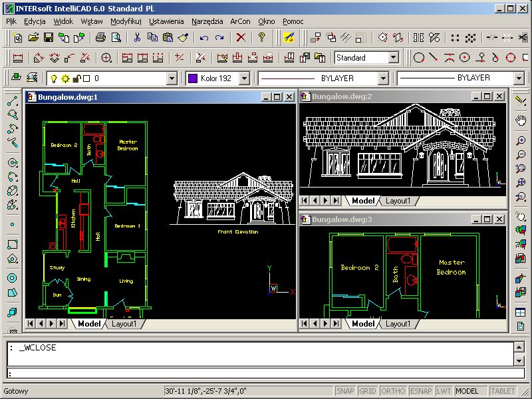Undo the last action with the undo arrow

coord(204,37)
